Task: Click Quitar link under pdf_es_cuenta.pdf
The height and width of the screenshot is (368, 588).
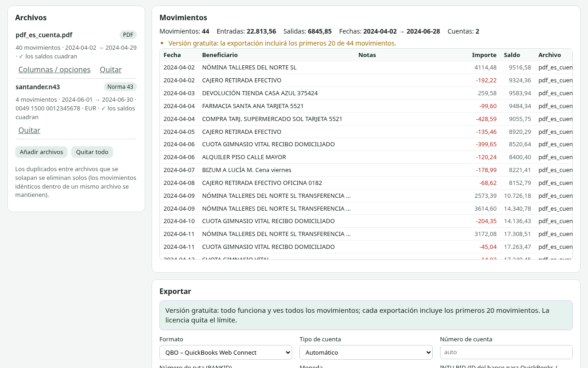Action: (x=111, y=69)
